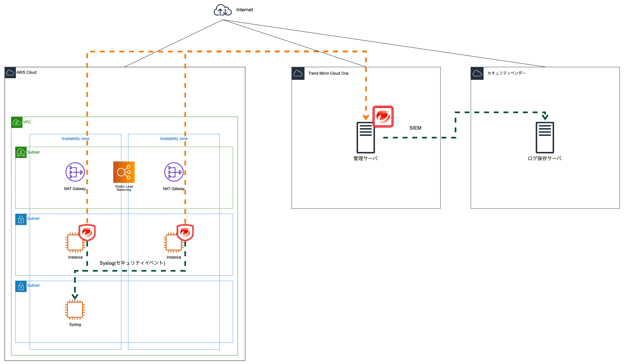Image resolution: width=624 pixels, height=364 pixels.
Task: Select the AWS Cloud group icon
Action: [x=10, y=73]
